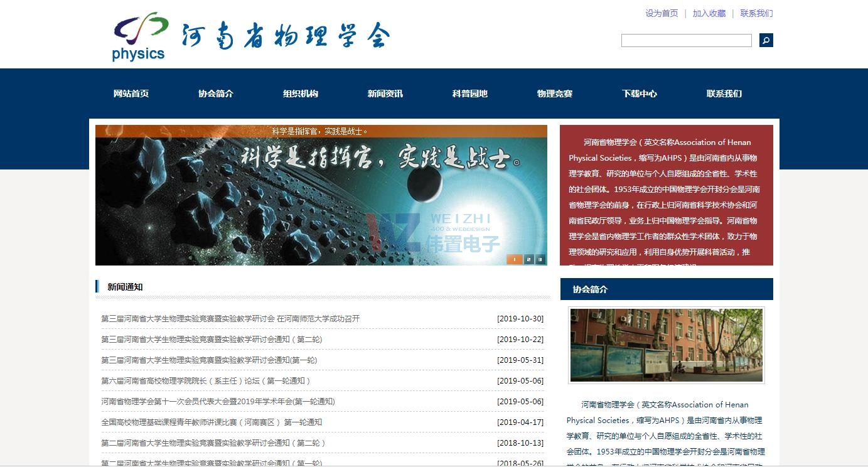Click the search magnifier icon button

coord(766,40)
